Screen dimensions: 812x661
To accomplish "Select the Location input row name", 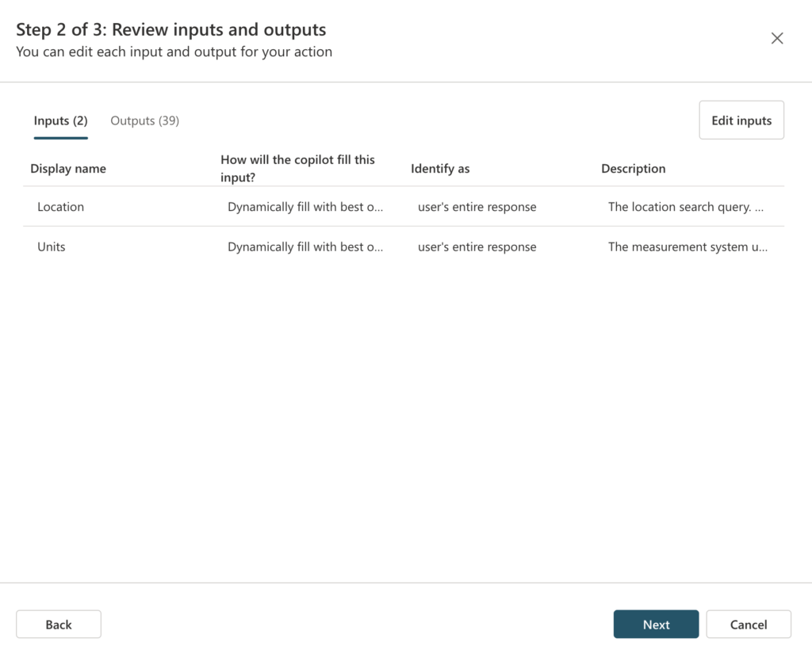I will tap(60, 207).
